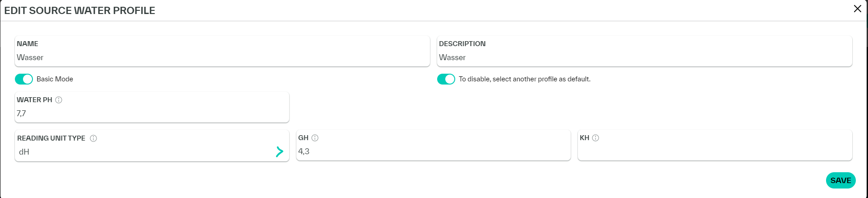Toggle the default profile switch
The height and width of the screenshot is (198, 868).
446,79
